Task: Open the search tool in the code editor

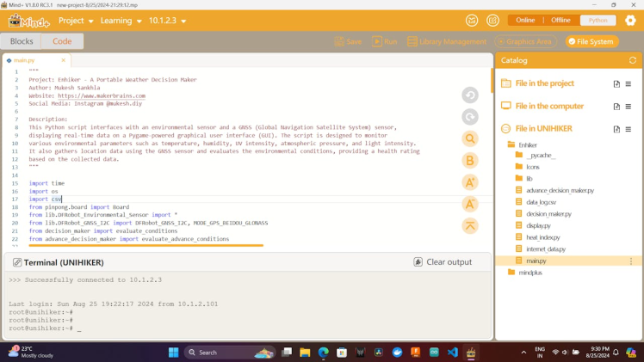Action: click(470, 138)
